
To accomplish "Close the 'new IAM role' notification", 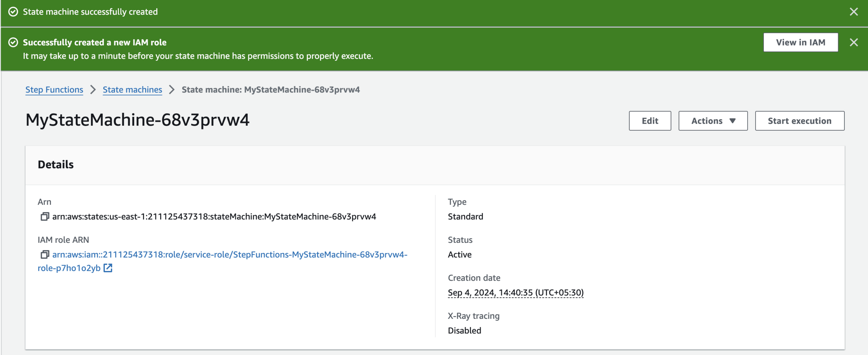I will tap(854, 42).
